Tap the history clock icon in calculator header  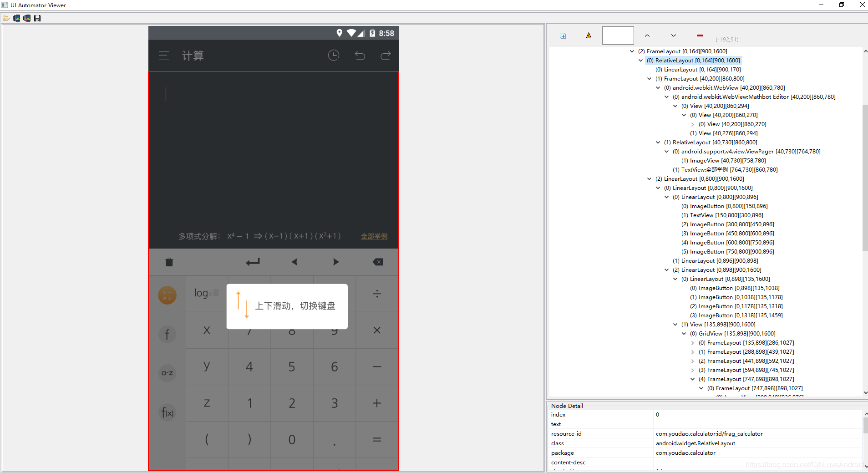334,56
